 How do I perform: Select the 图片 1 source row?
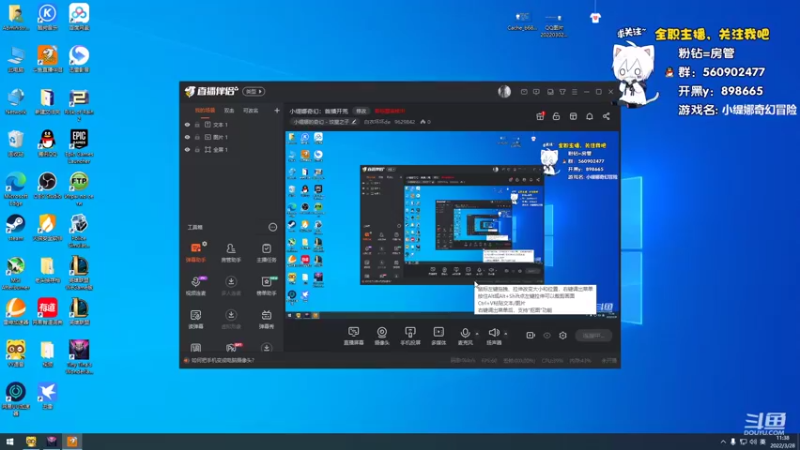(x=232, y=137)
